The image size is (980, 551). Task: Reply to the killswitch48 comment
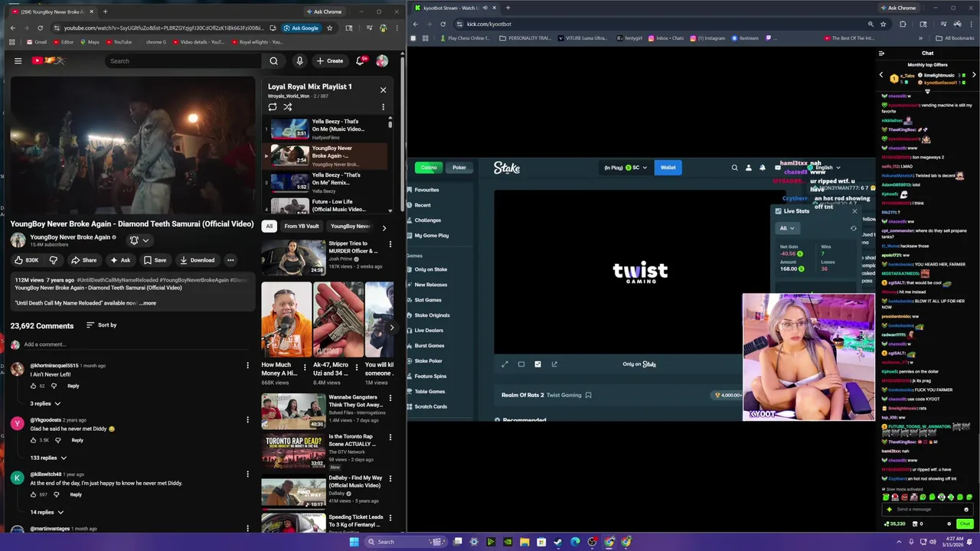coord(76,494)
